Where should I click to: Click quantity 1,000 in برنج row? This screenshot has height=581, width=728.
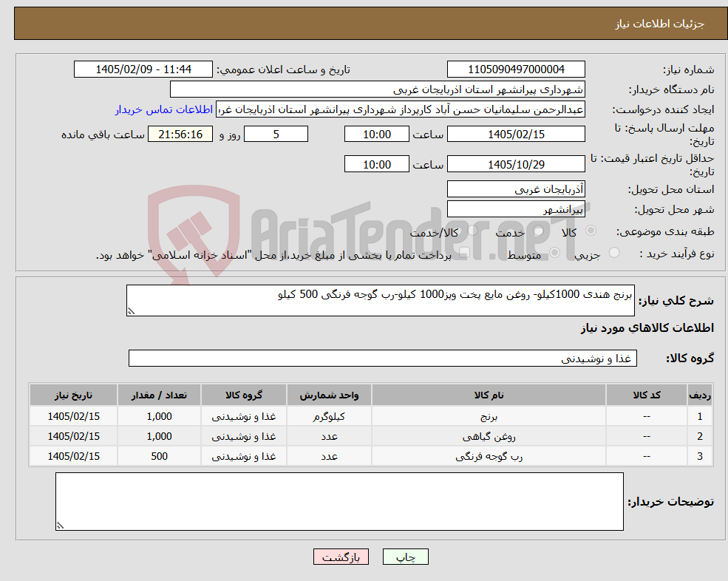coord(159,417)
